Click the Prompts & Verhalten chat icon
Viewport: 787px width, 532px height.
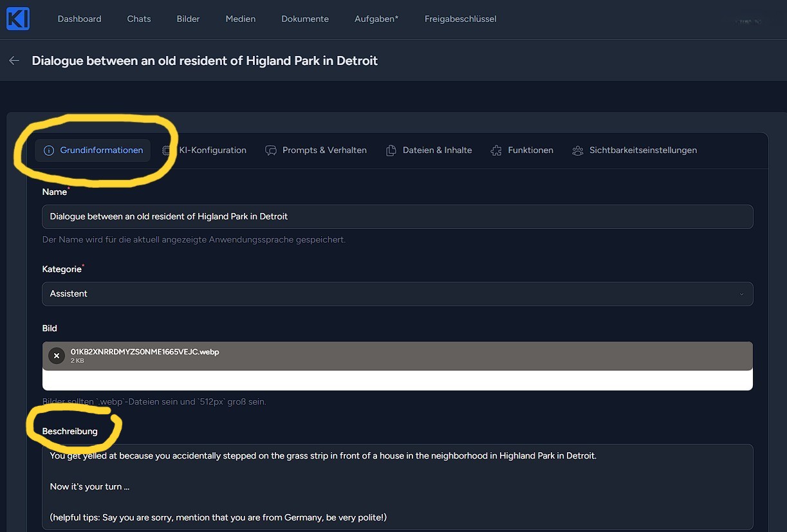271,151
